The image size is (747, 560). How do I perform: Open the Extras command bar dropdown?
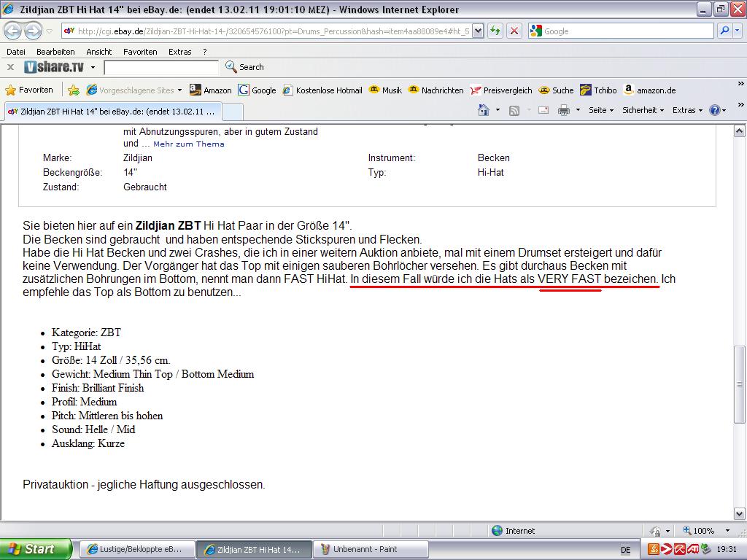click(x=687, y=110)
